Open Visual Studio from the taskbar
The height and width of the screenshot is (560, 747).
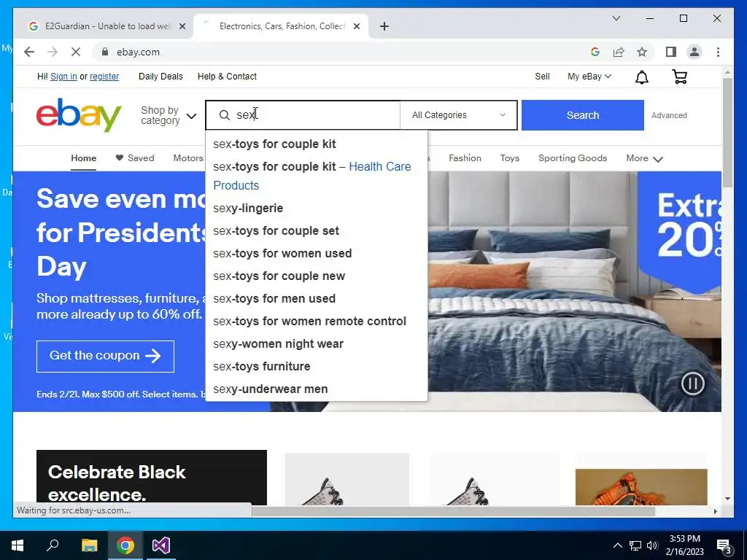coord(161,545)
